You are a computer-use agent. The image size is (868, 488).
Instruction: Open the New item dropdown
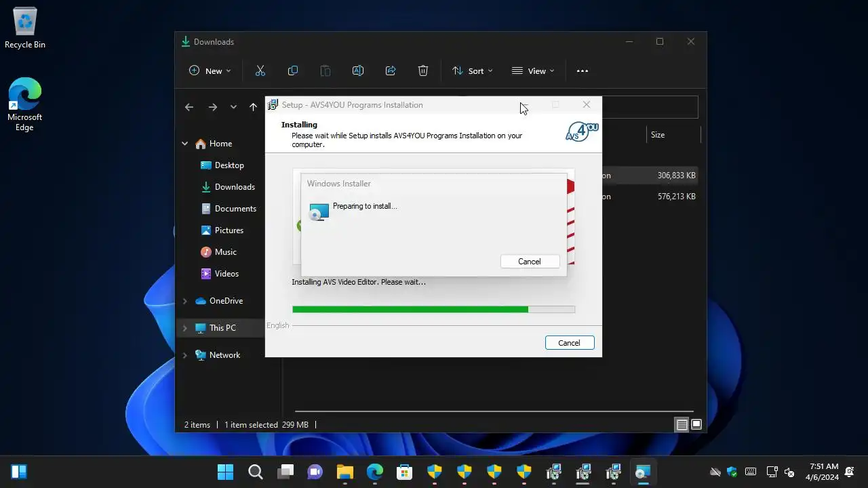tap(210, 70)
